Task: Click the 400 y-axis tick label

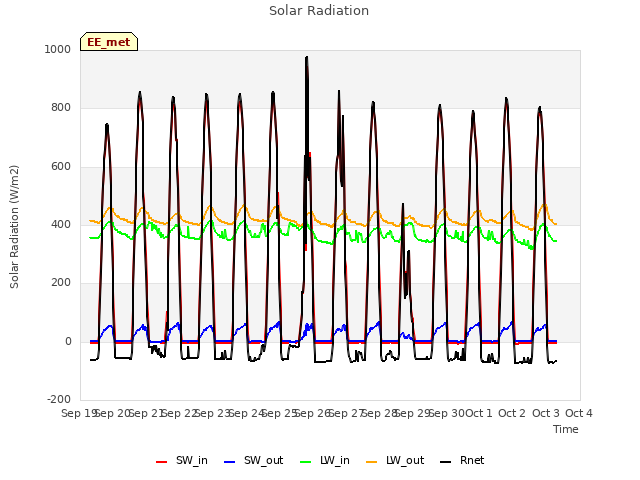Action: 61,224
